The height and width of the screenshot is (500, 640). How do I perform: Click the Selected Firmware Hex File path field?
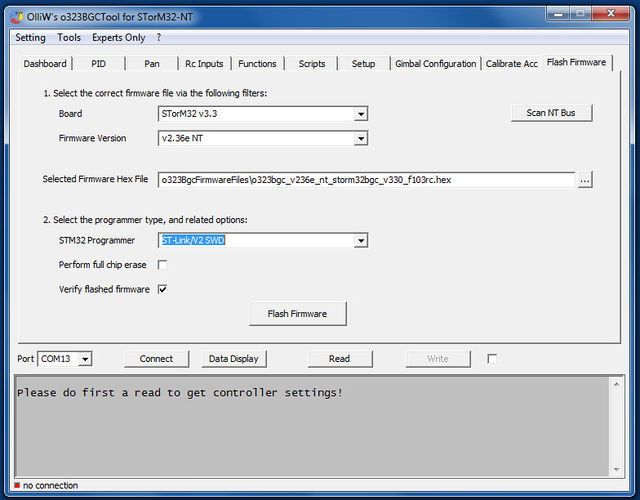366,180
